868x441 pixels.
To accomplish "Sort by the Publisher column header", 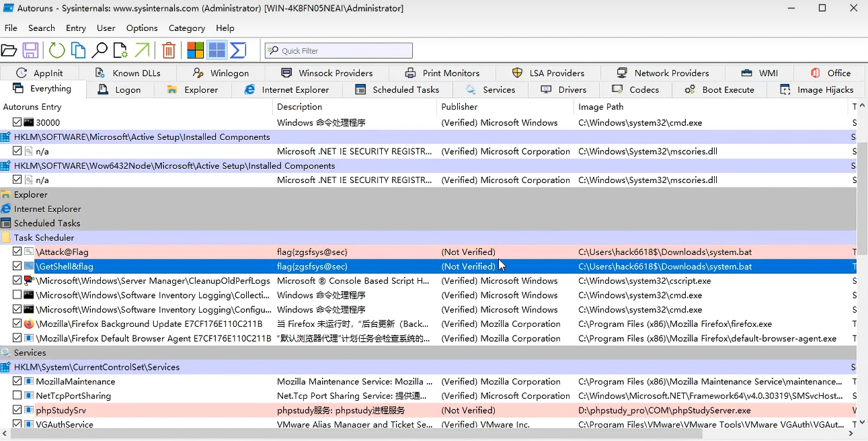I will pos(506,107).
